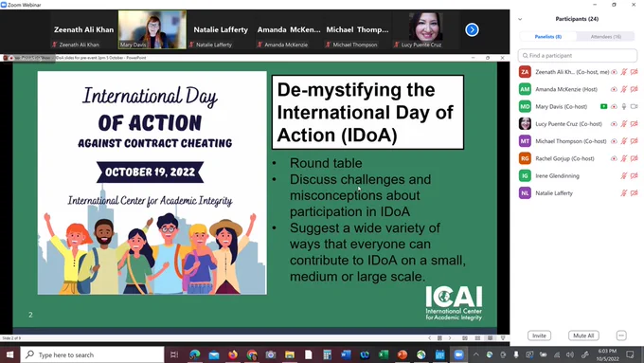This screenshot has width=644, height=363.
Task: Toggle Zeenath Ali Khan's muted microphone icon
Action: pyautogui.click(x=624, y=72)
